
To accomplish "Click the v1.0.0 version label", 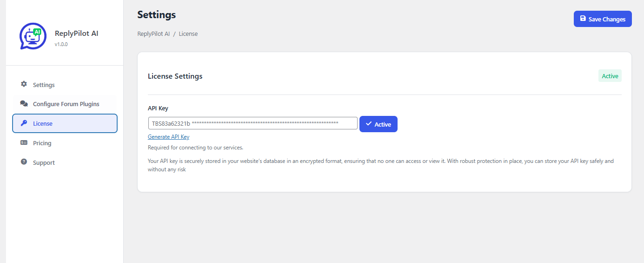I will tap(61, 45).
